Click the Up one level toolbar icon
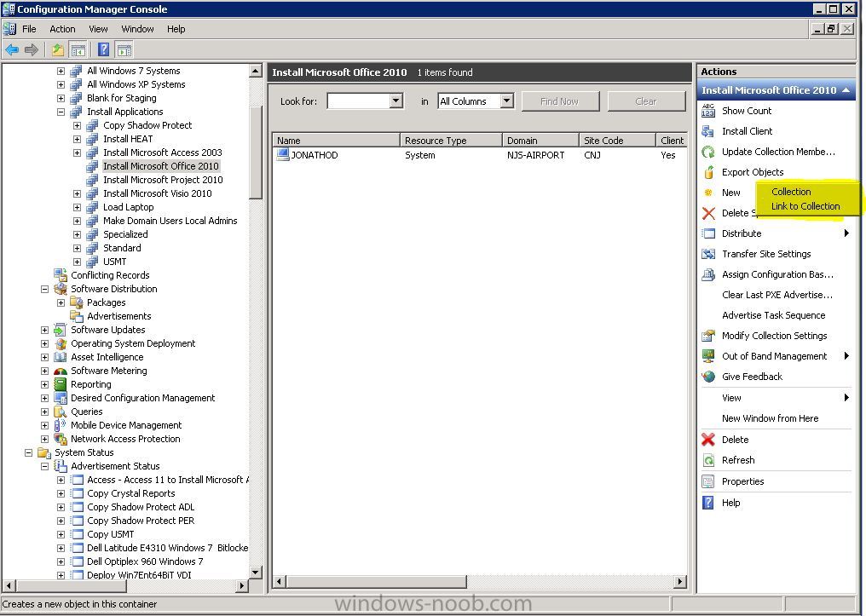The width and height of the screenshot is (866, 616). coord(57,49)
